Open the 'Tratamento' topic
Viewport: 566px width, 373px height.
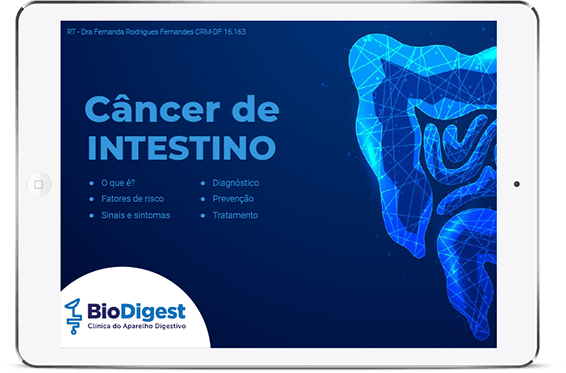click(235, 215)
